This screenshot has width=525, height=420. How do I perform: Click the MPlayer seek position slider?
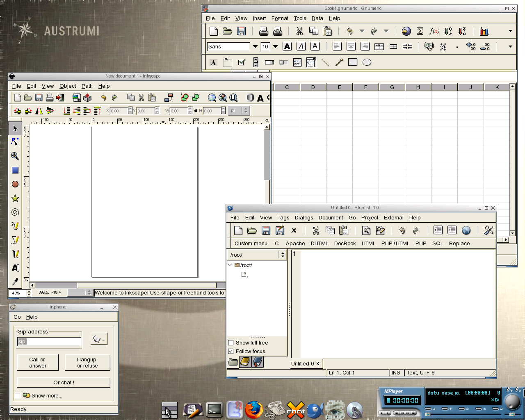(463, 414)
